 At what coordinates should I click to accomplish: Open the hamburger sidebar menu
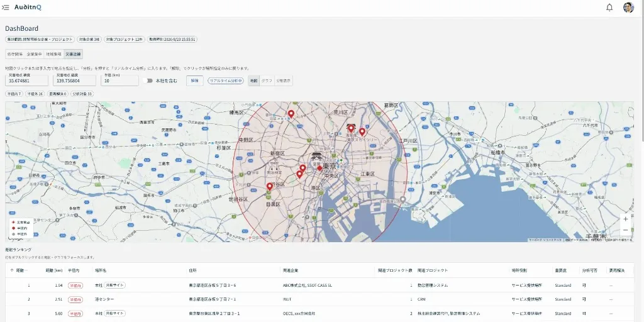click(6, 8)
